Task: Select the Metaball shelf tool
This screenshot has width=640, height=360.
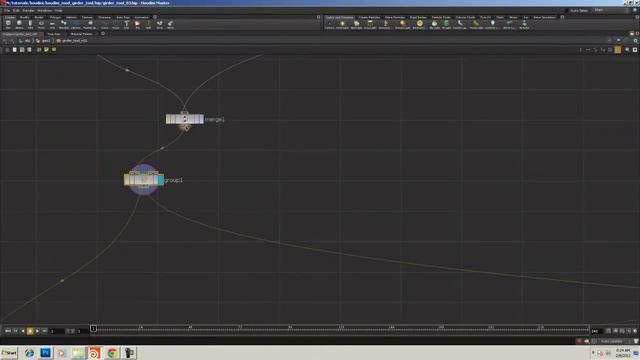Action: coord(64,24)
